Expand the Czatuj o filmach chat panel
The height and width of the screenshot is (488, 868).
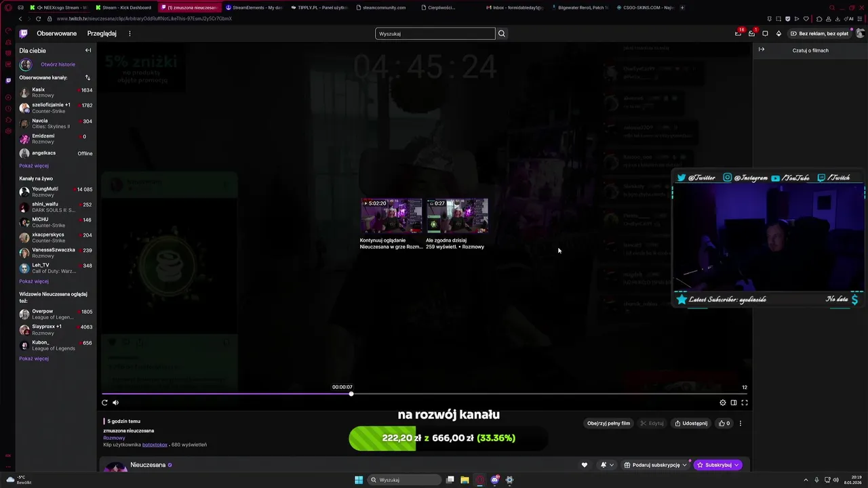click(x=762, y=49)
